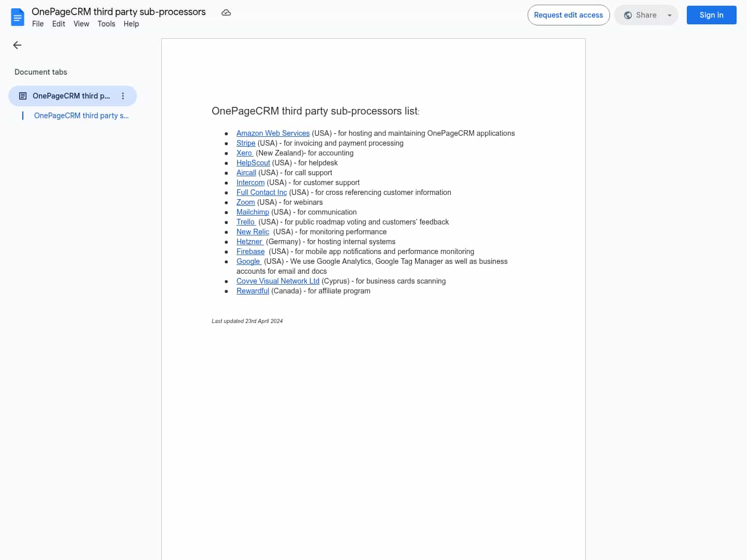Open the Stripe link
747x560 pixels.
pyautogui.click(x=246, y=143)
